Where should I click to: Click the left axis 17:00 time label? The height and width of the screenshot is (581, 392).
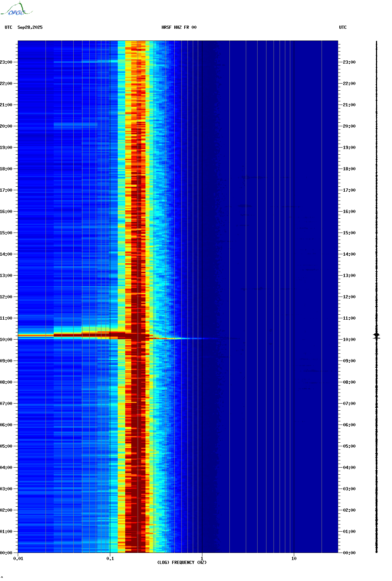[x=6, y=190]
